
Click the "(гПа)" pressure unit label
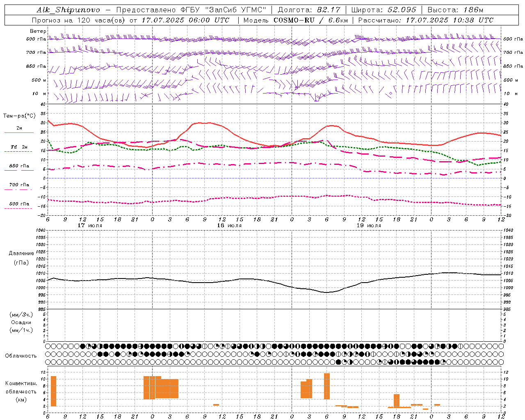tap(21, 262)
